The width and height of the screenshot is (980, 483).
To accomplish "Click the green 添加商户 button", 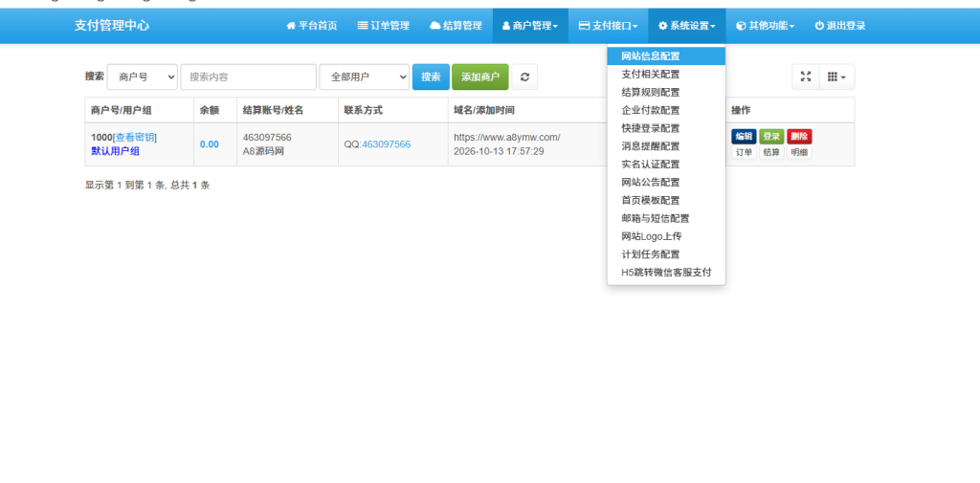I will [480, 77].
